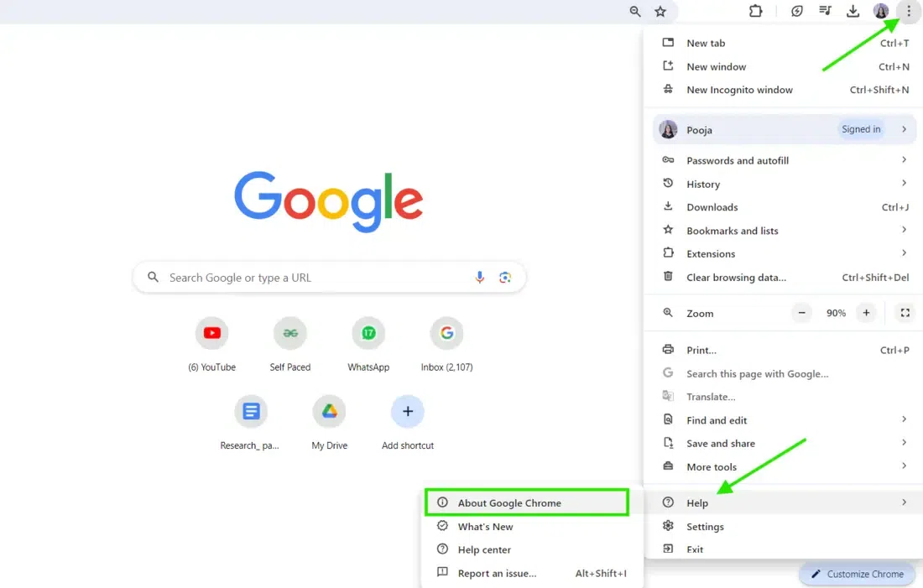Expand the History submenu
Image resolution: width=923 pixels, height=588 pixels.
785,184
